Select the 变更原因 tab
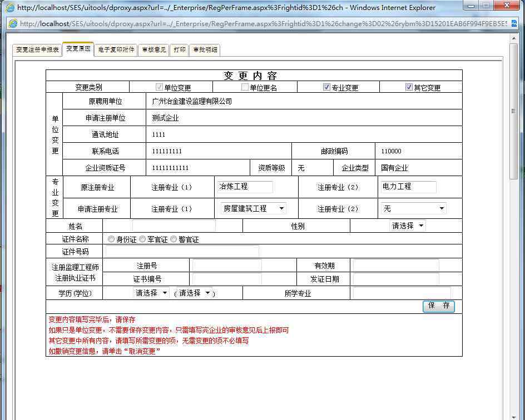The image size is (525, 420). tap(78, 49)
